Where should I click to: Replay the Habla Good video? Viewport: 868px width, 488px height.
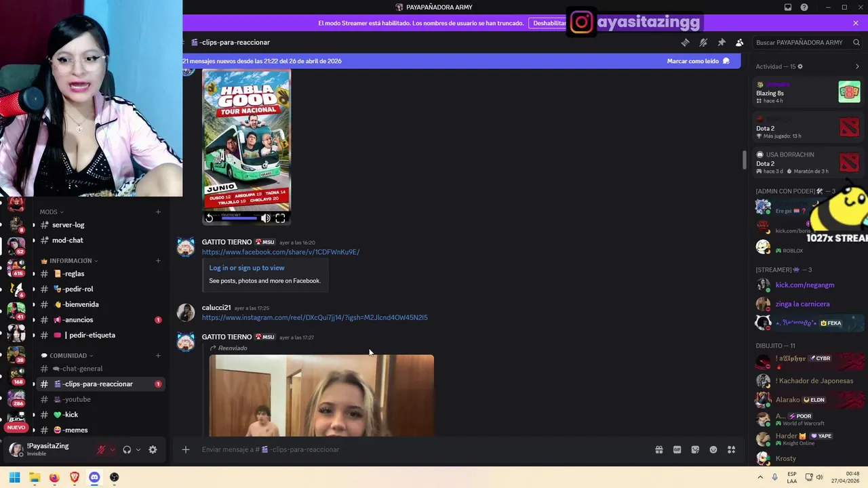pyautogui.click(x=210, y=218)
